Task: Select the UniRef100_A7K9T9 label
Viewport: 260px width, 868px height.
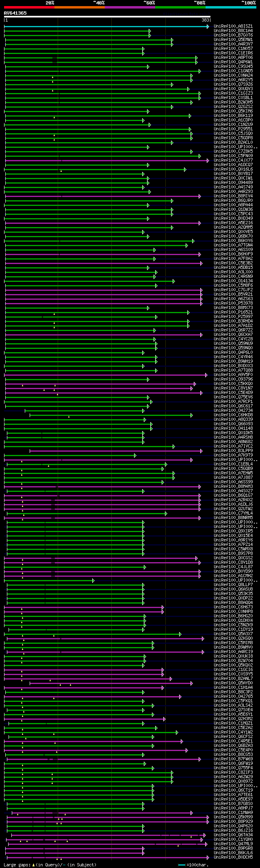Action: pos(233,455)
